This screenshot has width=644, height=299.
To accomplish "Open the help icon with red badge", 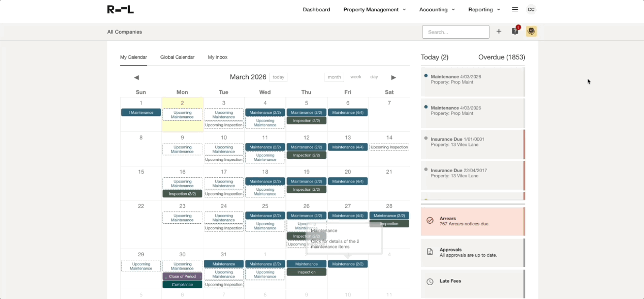I will [x=515, y=31].
